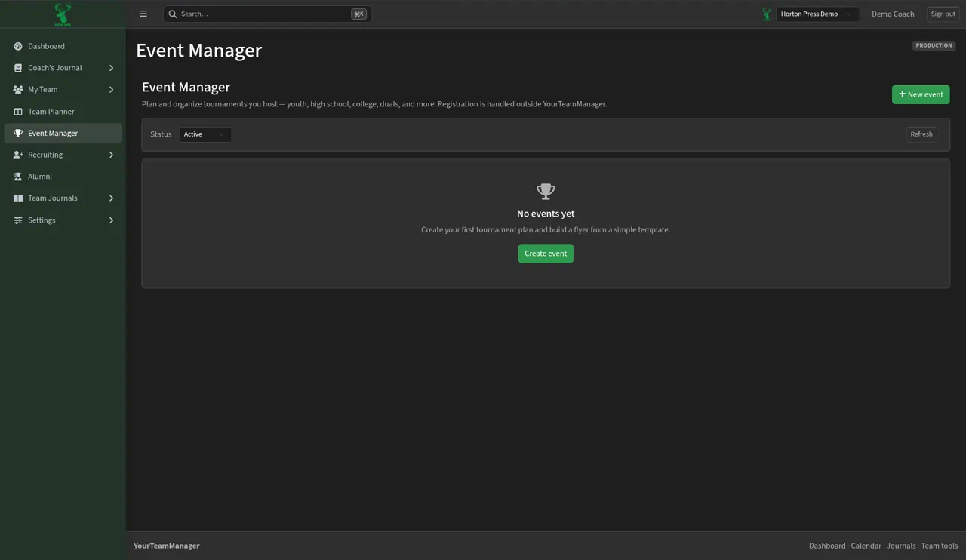
Task: Go to Team Planner in the sidebar
Action: click(63, 112)
